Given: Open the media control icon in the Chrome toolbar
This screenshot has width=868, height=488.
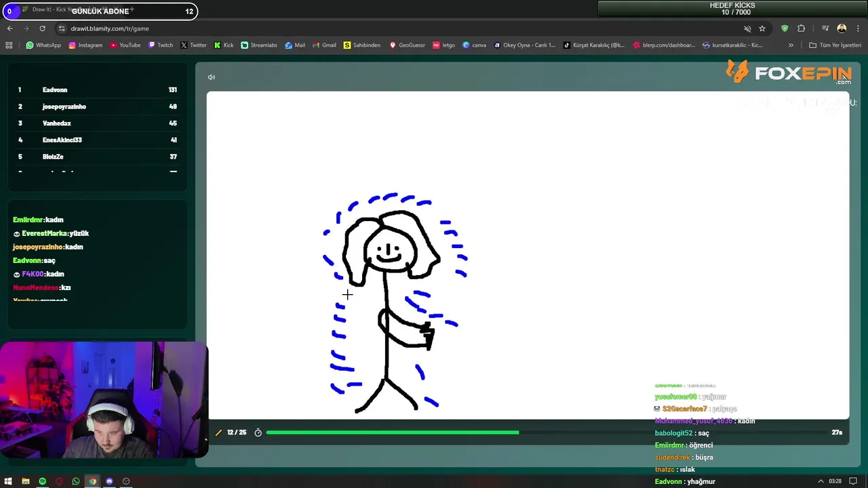Looking at the screenshot, I should point(825,28).
